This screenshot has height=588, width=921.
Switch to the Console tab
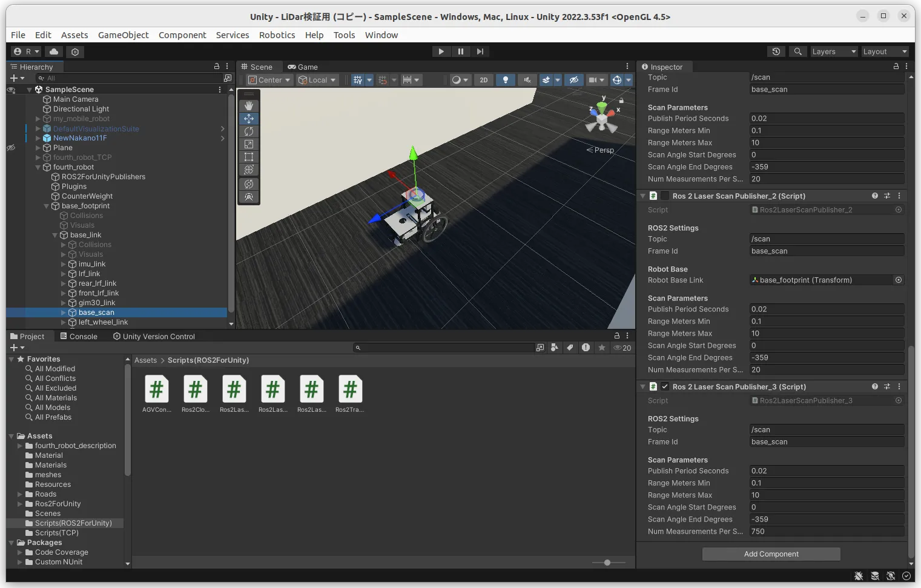coord(79,336)
